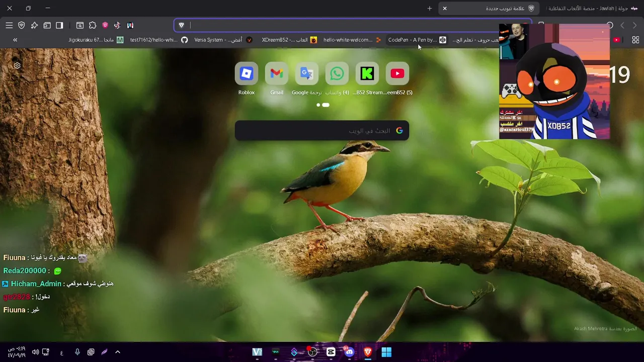Open the Kick B52 Stream shortcut tile

(367, 79)
